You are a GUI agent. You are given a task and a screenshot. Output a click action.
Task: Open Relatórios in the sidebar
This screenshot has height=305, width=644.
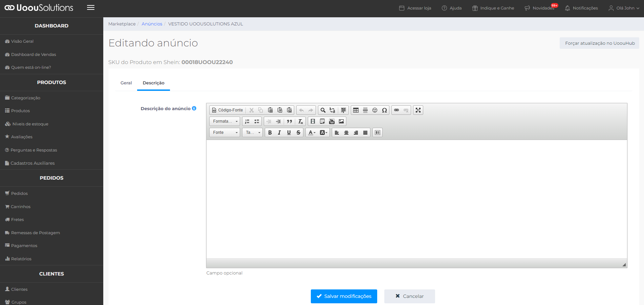(x=18, y=259)
